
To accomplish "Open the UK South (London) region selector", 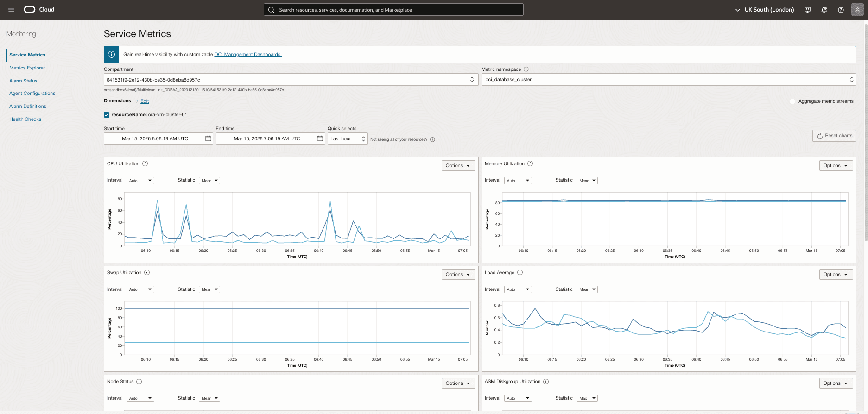I will pyautogui.click(x=765, y=10).
